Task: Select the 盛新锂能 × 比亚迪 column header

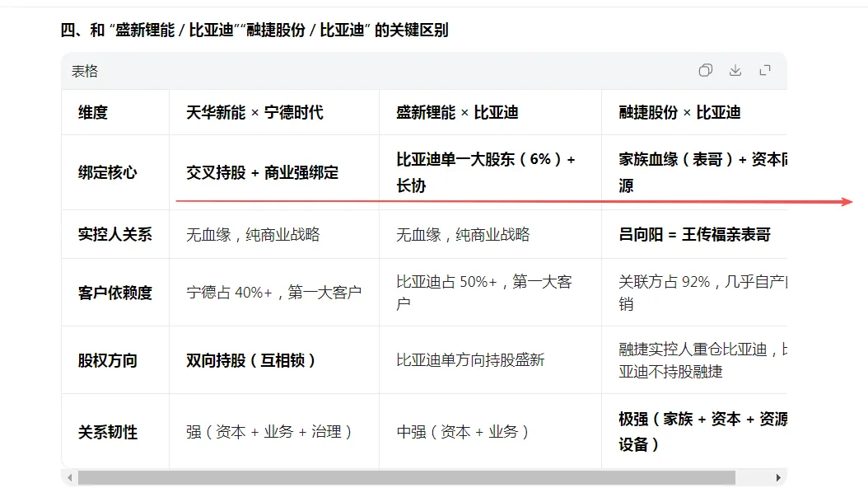Action: (457, 112)
